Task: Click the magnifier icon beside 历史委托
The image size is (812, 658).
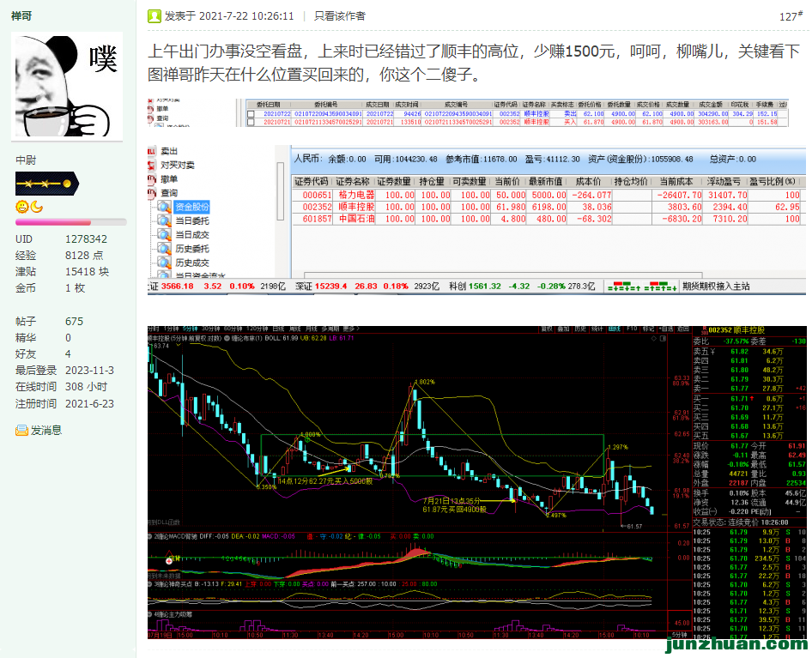Action: coord(164,249)
